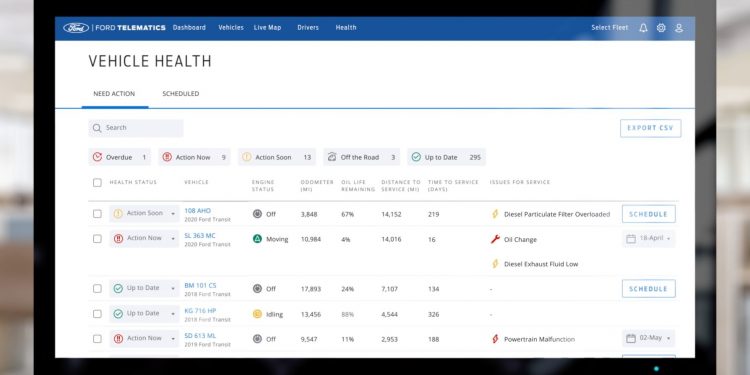Toggle the select-all checkbox in header row
750x375 pixels.
(x=98, y=182)
